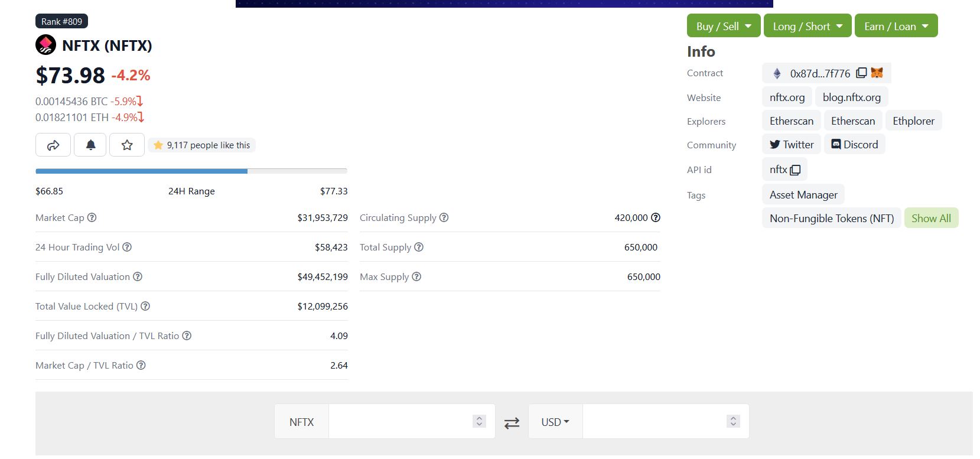Select the Non-Fungible Tokens (NFT) tag
The height and width of the screenshot is (459, 980).
point(832,219)
